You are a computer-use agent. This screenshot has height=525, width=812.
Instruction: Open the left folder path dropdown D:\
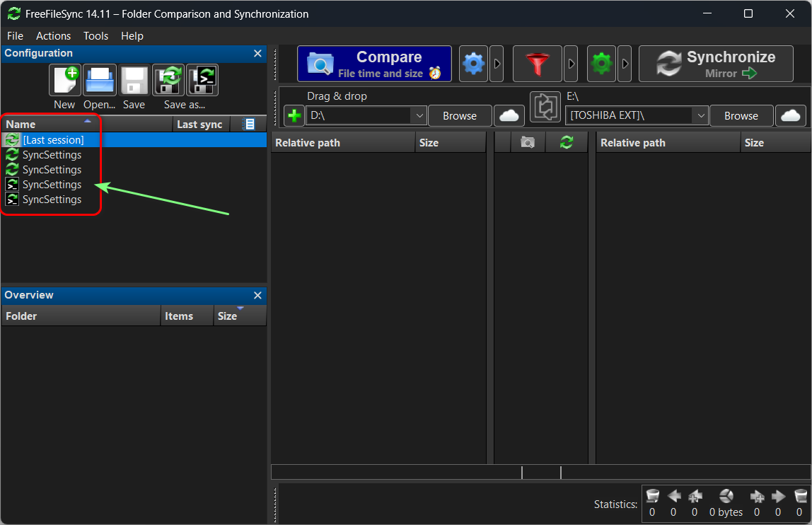tap(419, 115)
